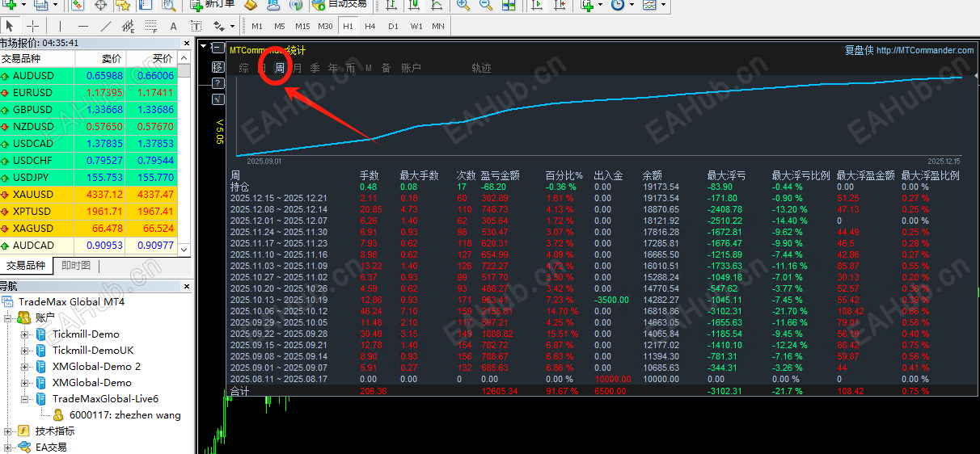980x454 pixels.
Task: Show Market Watch window icon
Action: (78, 5)
